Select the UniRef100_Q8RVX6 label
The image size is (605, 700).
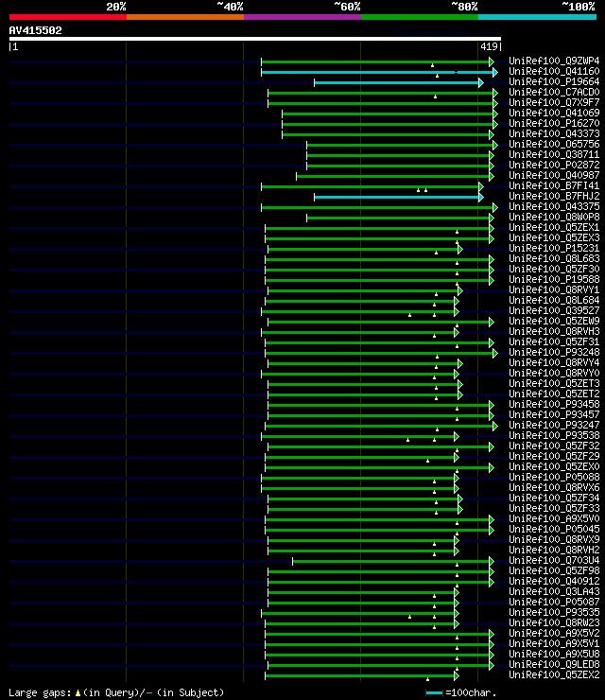tap(554, 487)
